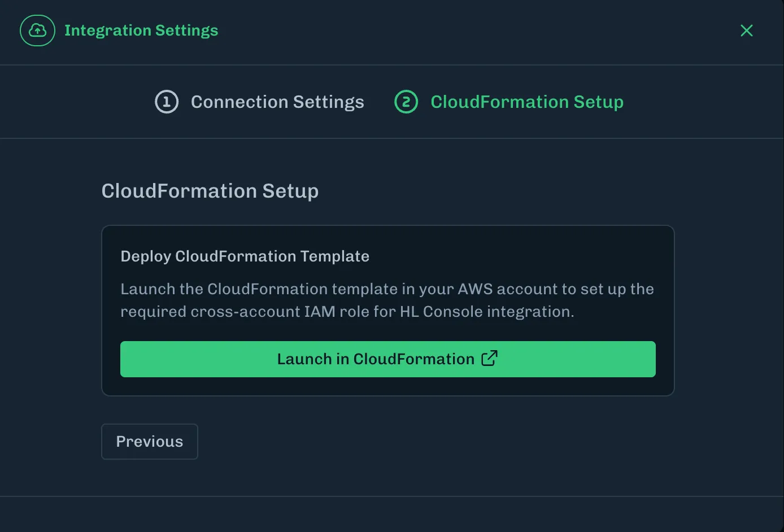Click the cloud upload icon in header
Image resolution: width=784 pixels, height=532 pixels.
point(37,30)
